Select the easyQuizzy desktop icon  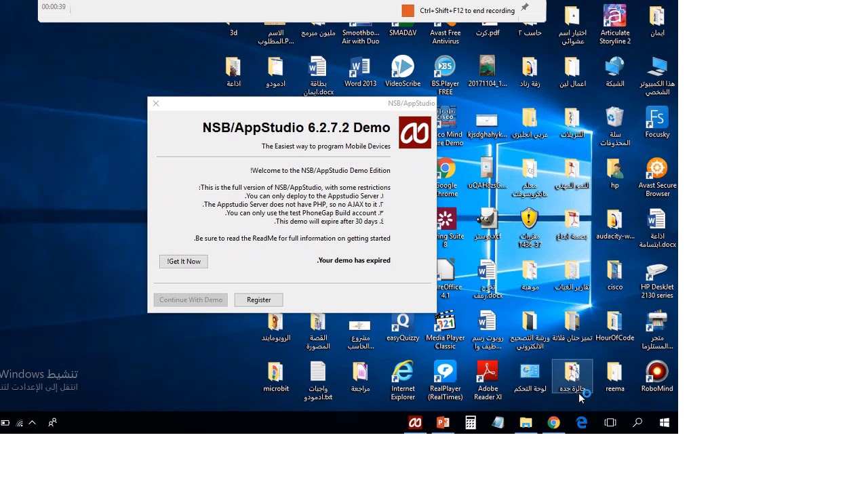tap(403, 326)
